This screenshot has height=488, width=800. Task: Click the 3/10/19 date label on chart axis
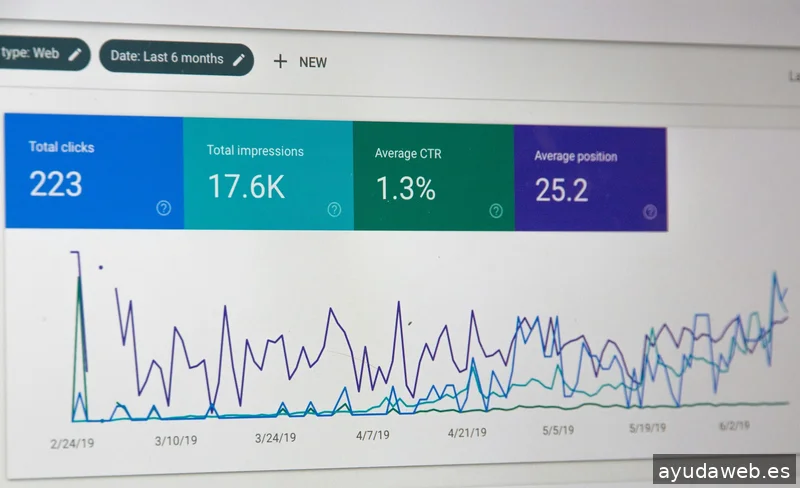pos(174,439)
